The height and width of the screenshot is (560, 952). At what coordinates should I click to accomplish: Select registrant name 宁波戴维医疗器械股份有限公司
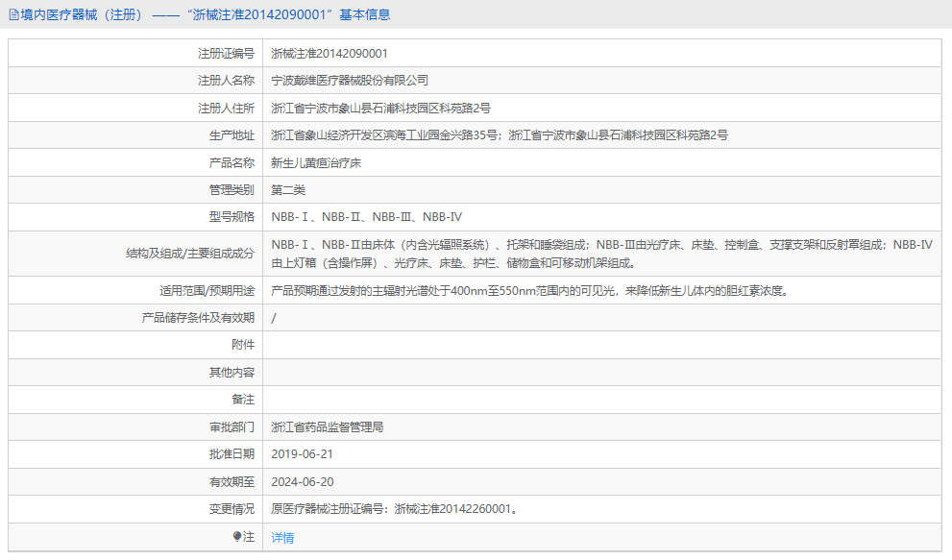(x=350, y=80)
